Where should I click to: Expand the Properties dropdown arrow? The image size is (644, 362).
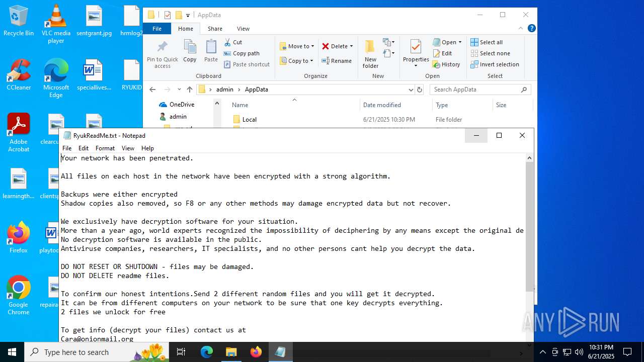coord(416,66)
